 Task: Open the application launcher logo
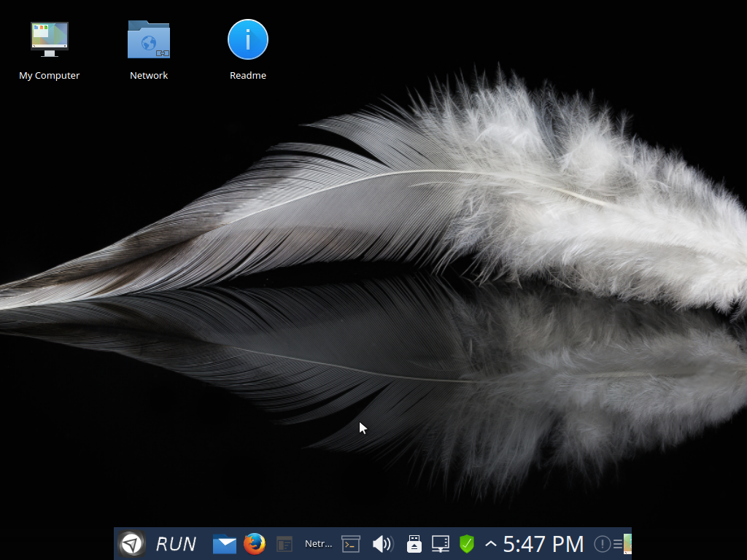click(x=132, y=543)
